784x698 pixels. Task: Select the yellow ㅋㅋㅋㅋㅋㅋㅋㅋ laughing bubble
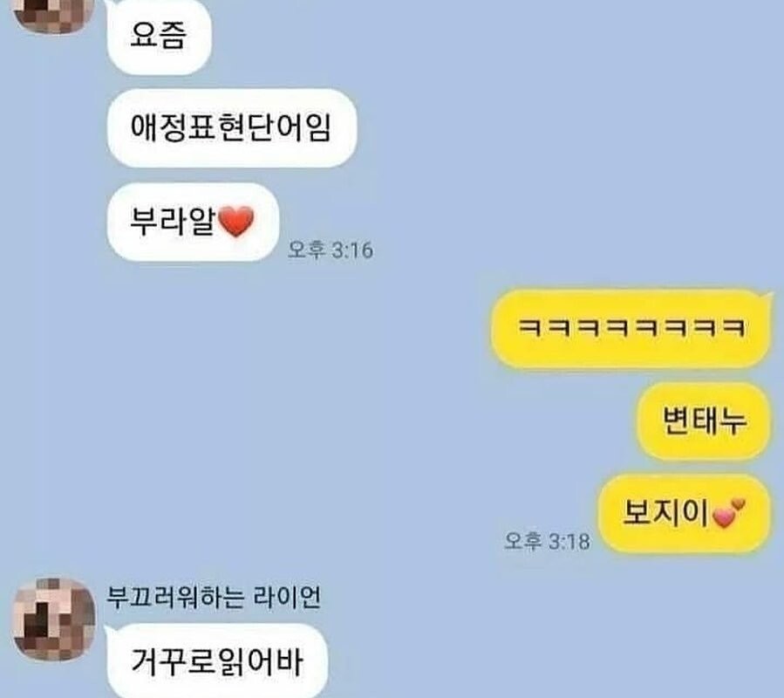coord(631,328)
